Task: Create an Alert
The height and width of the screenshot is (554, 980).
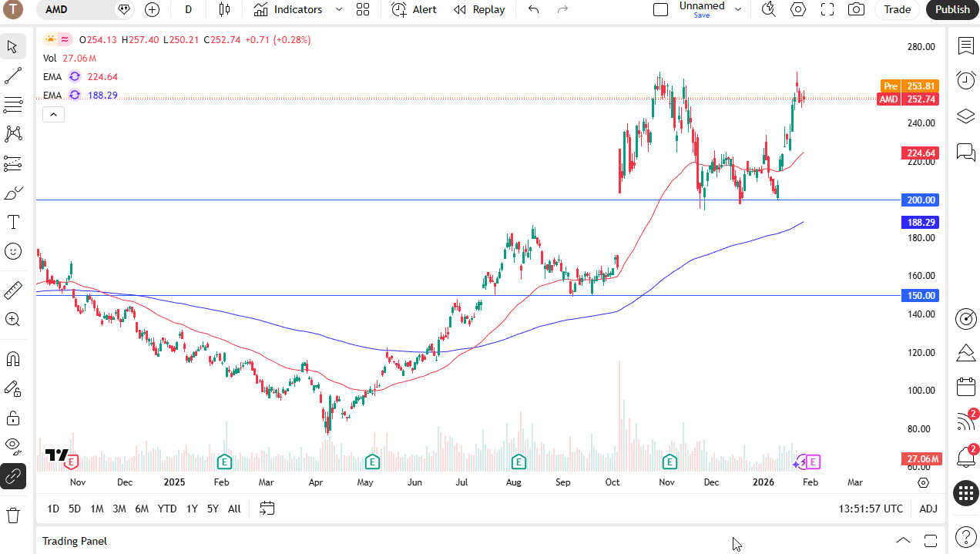Action: click(x=414, y=9)
